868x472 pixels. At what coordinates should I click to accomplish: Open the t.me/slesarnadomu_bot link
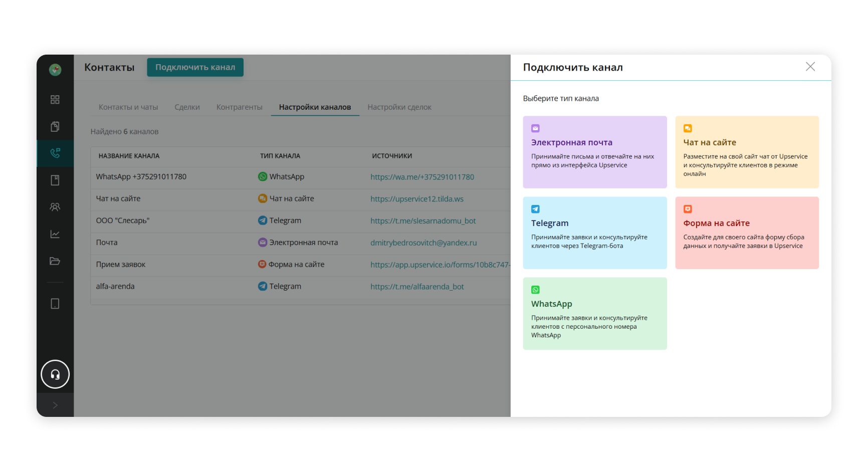coord(423,220)
